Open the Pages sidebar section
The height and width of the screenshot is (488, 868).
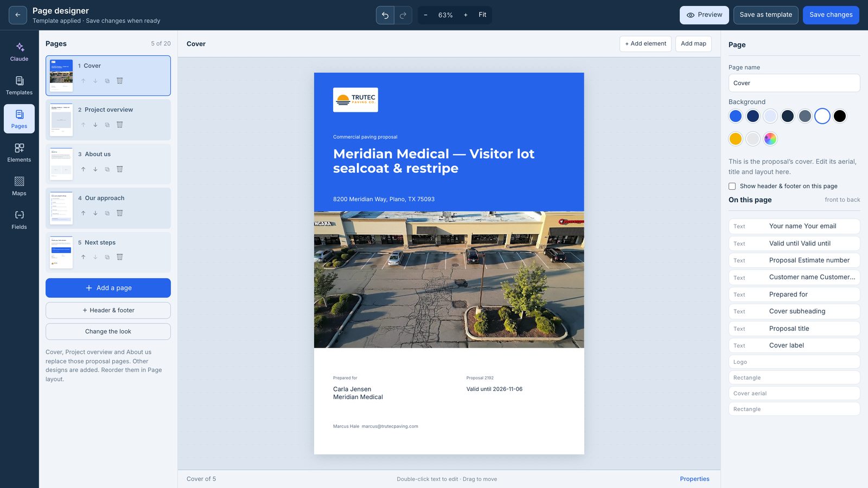20,119
